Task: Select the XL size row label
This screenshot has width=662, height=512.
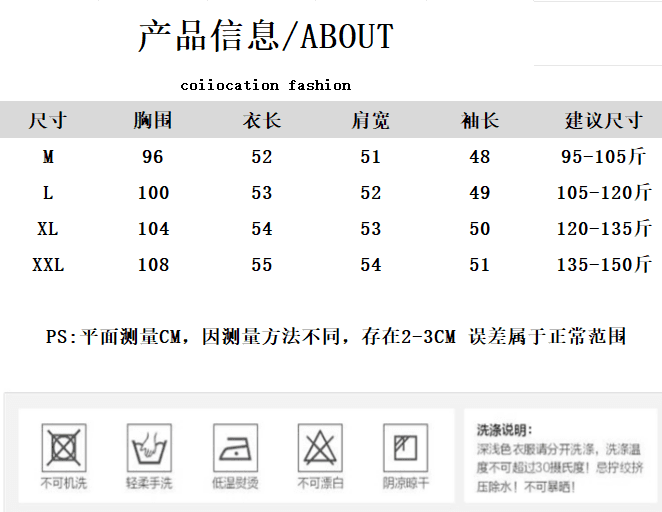Action: (48, 229)
